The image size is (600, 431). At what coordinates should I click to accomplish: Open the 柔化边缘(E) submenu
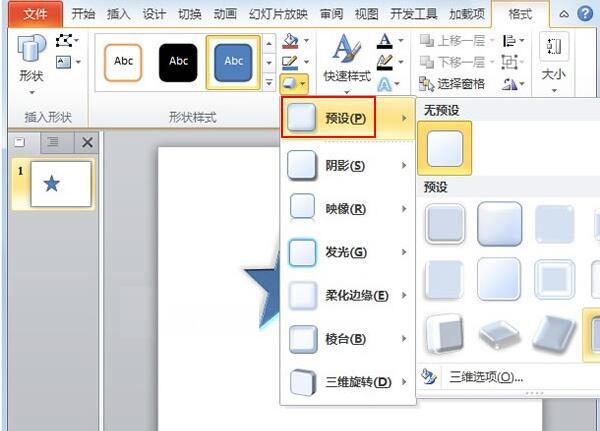(x=348, y=295)
